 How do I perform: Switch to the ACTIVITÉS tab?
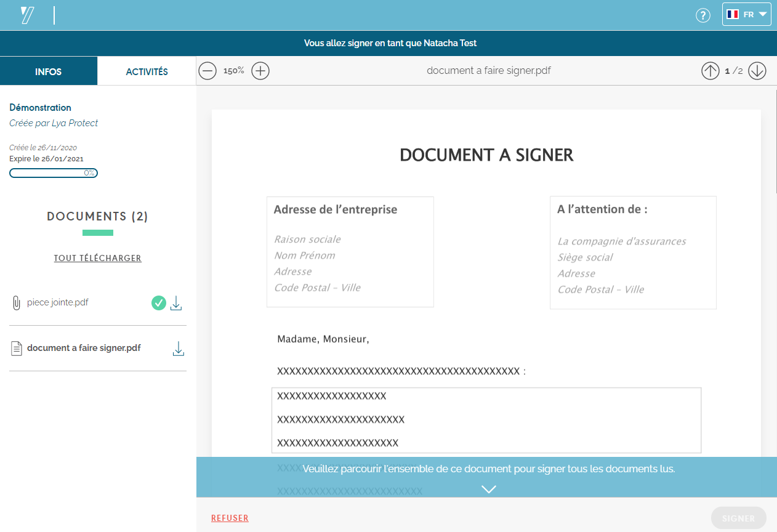click(x=147, y=71)
